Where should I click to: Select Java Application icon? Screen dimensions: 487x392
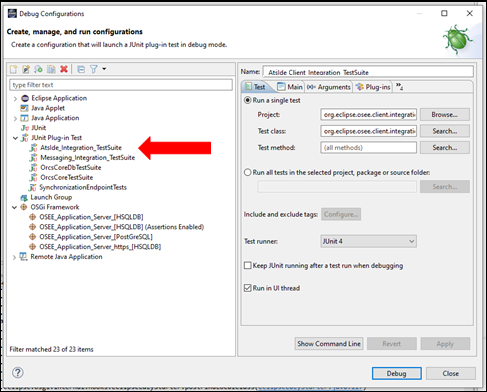pos(24,118)
